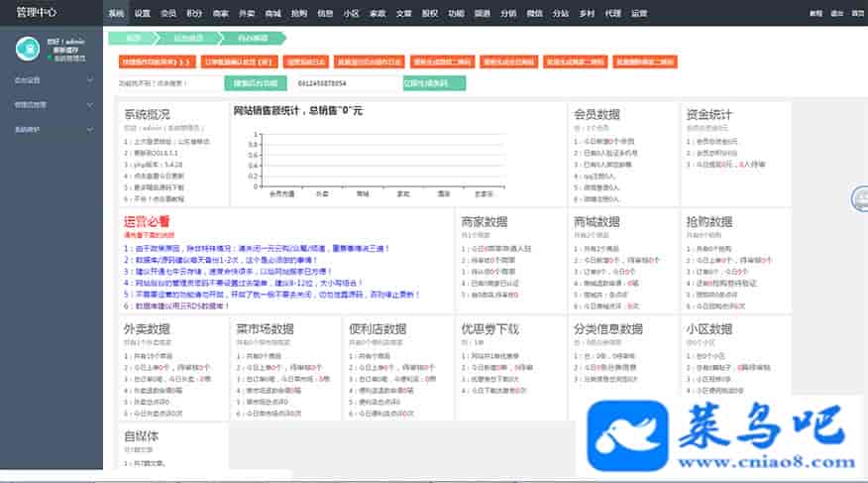Select the 微信 top navigation item
This screenshot has height=483, width=868.
534,14
